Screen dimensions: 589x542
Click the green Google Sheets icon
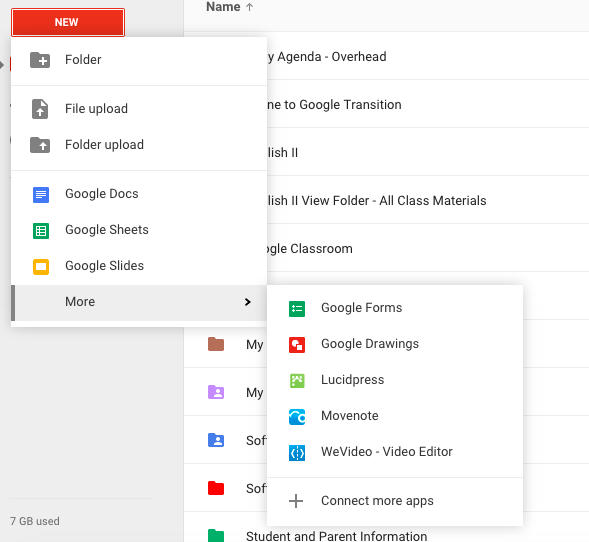coord(41,231)
